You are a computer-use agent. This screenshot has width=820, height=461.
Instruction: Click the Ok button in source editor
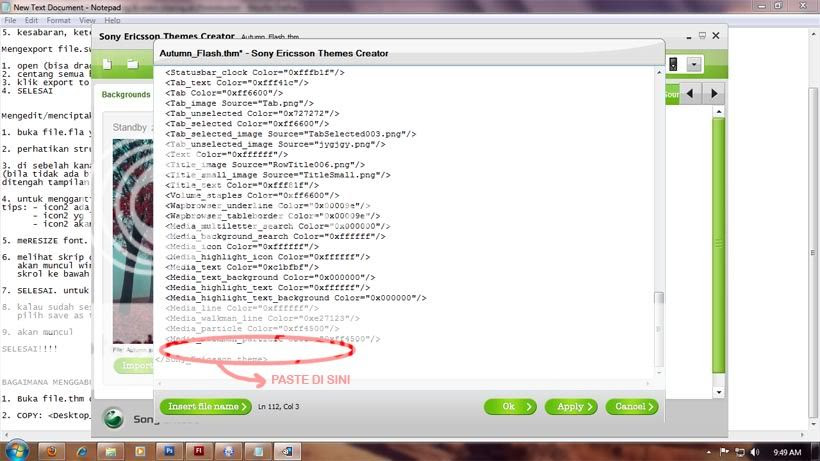pos(510,407)
